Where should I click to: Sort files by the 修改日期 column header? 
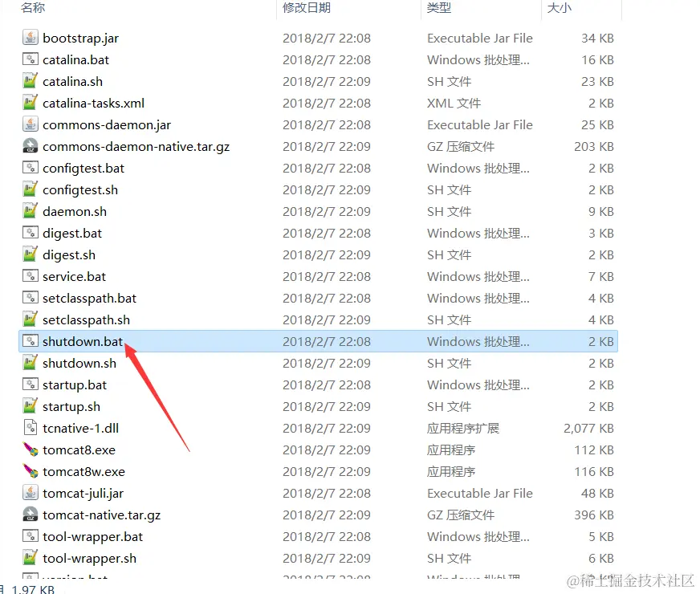click(x=307, y=7)
